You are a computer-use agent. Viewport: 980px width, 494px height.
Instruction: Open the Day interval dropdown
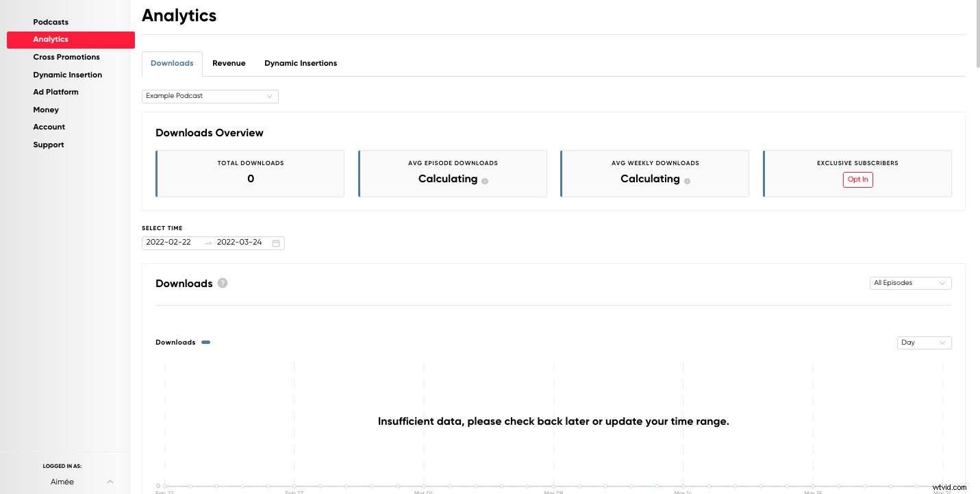924,343
